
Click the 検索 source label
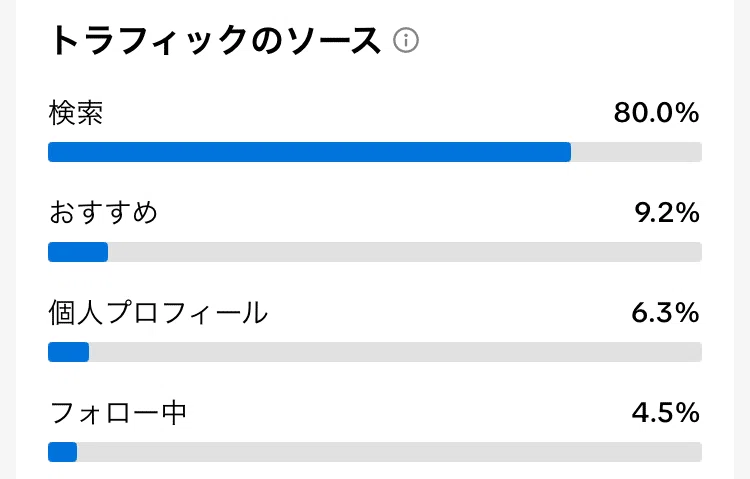(76, 113)
